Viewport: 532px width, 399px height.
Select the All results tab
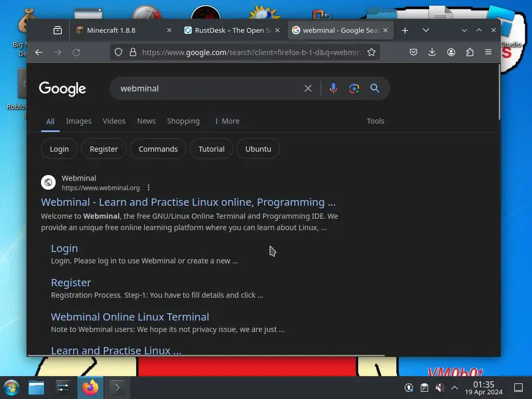[x=50, y=122]
